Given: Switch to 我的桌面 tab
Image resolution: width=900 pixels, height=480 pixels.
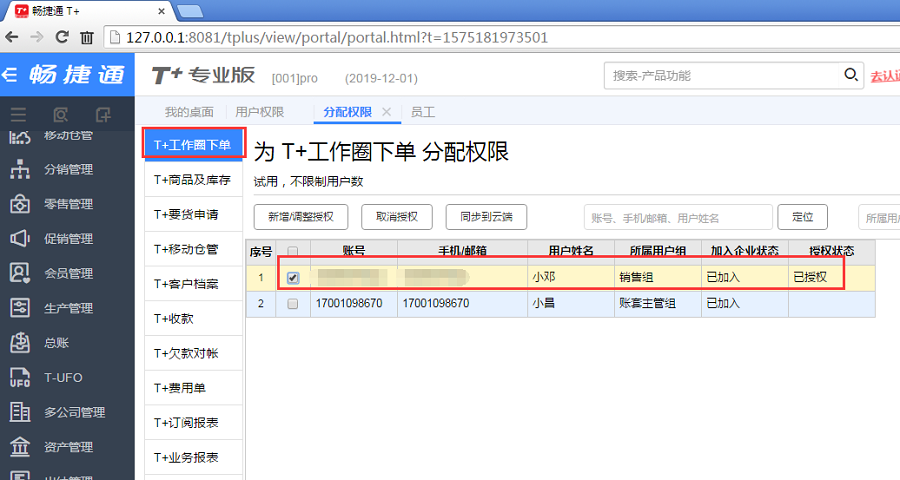Looking at the screenshot, I should click(189, 112).
